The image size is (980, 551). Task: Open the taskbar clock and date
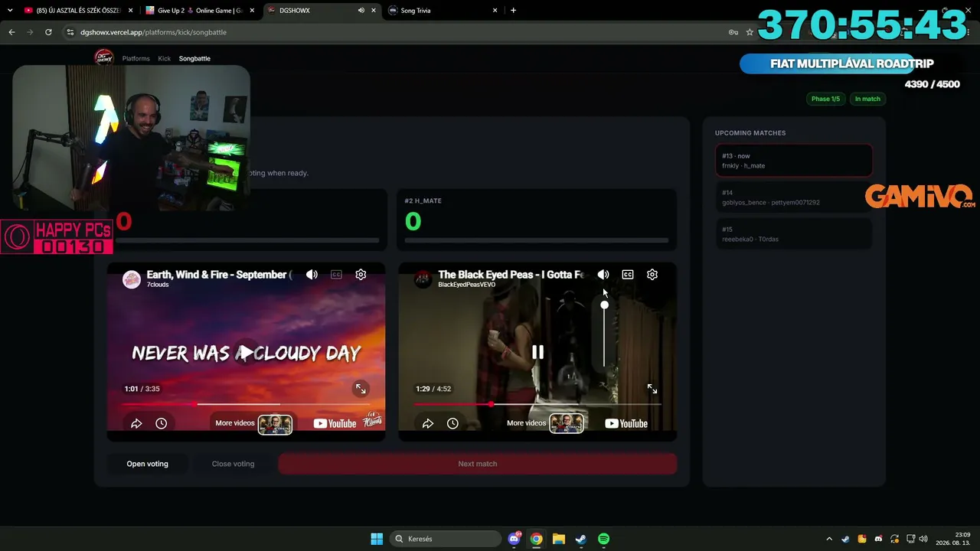[x=952, y=539]
